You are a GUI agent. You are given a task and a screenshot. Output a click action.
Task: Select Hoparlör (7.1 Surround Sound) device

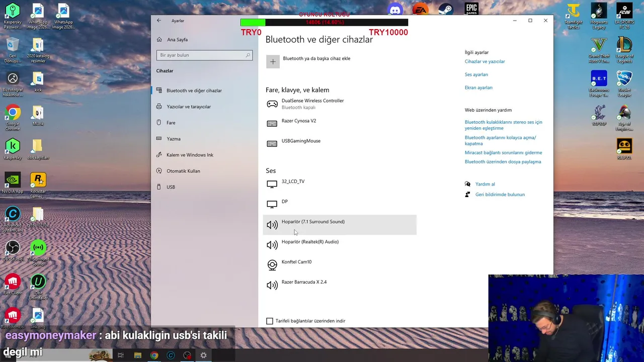point(340,225)
